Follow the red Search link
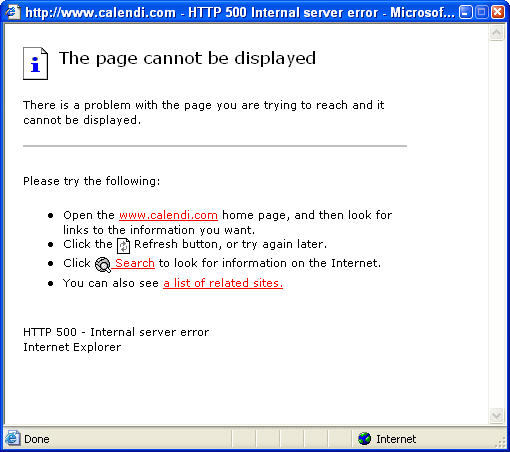 [x=135, y=263]
